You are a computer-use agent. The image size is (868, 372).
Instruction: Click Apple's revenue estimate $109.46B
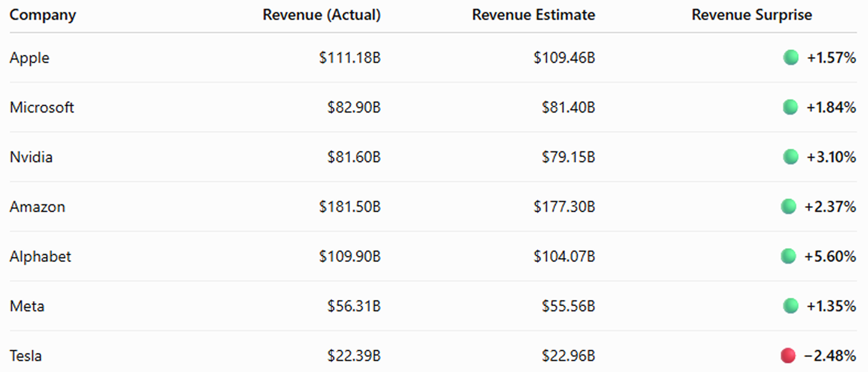click(564, 57)
